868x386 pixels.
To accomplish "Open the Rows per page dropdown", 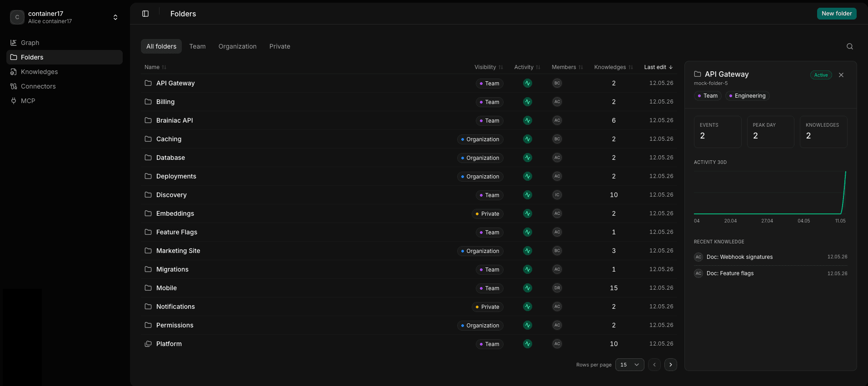I will [630, 365].
